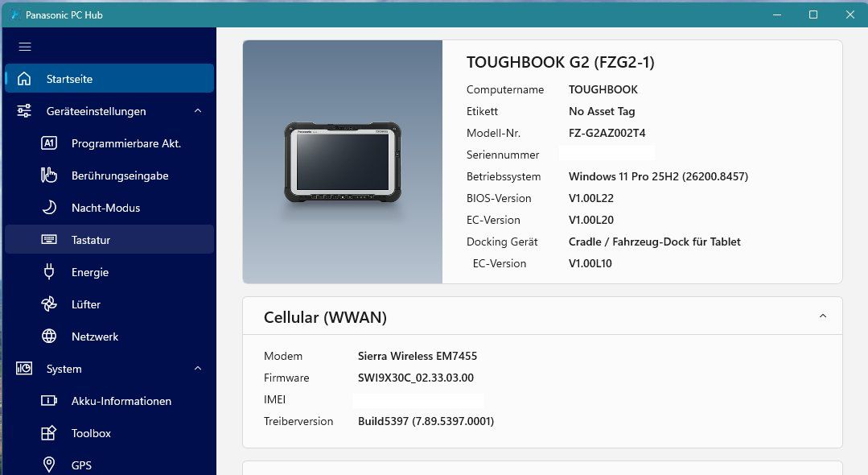This screenshot has width=868, height=475.
Task: Click the Seriennummer value field
Action: coord(607,154)
